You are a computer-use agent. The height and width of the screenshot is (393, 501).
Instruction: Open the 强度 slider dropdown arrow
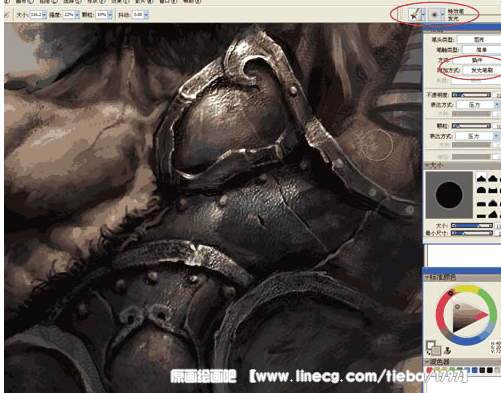click(x=77, y=15)
